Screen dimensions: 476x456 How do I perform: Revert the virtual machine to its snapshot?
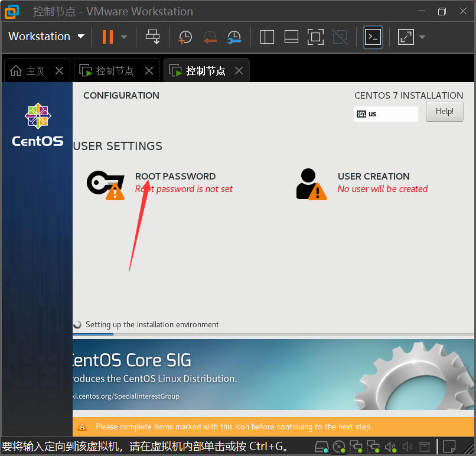(210, 37)
